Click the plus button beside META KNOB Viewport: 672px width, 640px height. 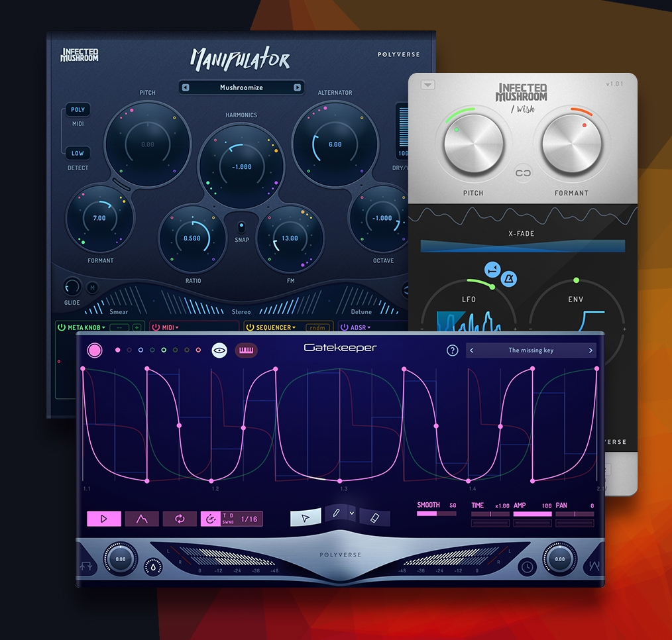(x=137, y=328)
